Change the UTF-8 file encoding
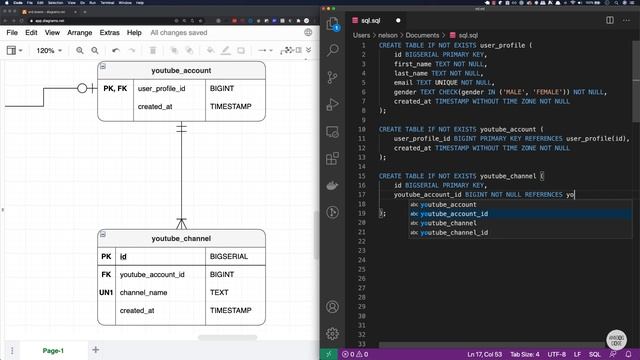640x360 pixels. [x=557, y=354]
